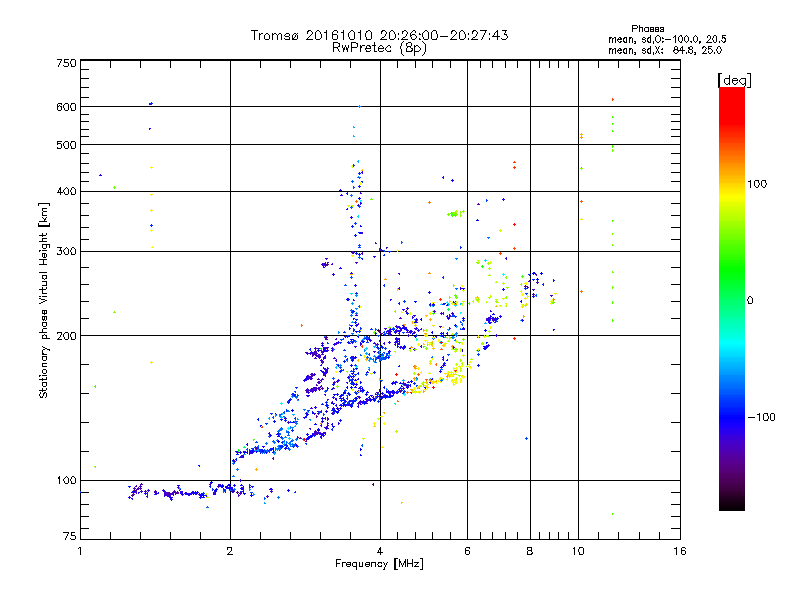Click the y-axis tick label "500"
The height and width of the screenshot is (600, 800).
[66, 145]
